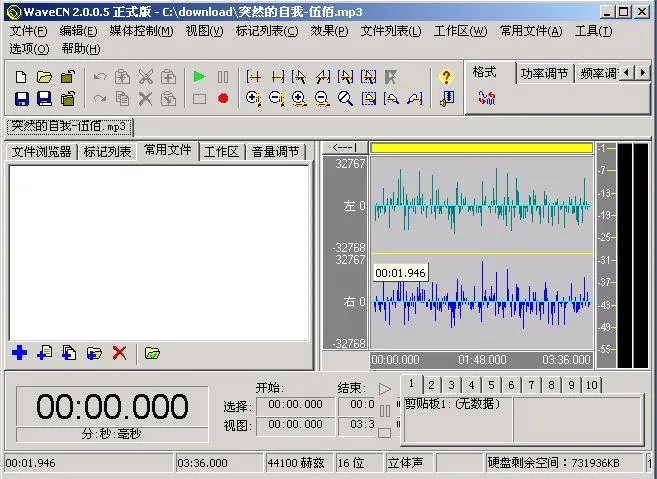Open the 文件(F) menu
The image size is (657, 479).
(28, 31)
